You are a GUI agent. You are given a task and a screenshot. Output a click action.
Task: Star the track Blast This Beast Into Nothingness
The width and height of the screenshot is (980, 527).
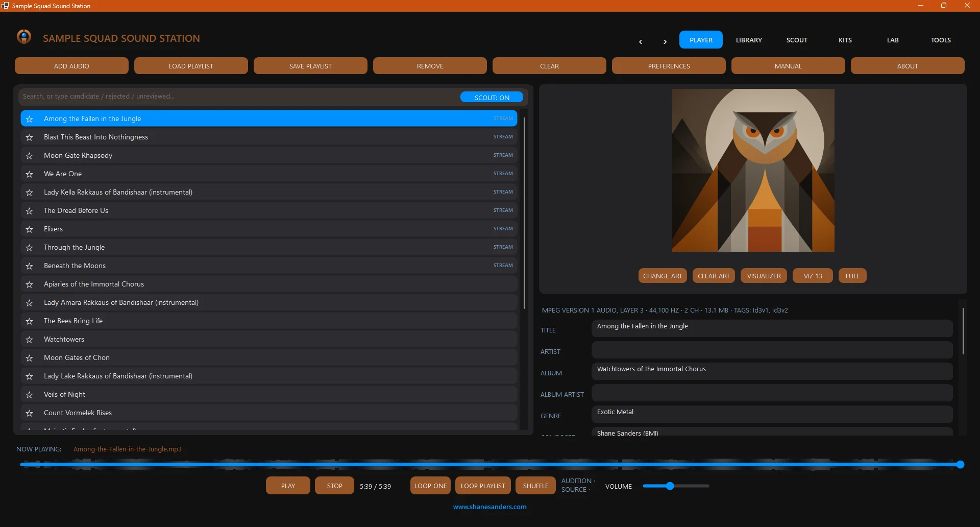pos(30,137)
